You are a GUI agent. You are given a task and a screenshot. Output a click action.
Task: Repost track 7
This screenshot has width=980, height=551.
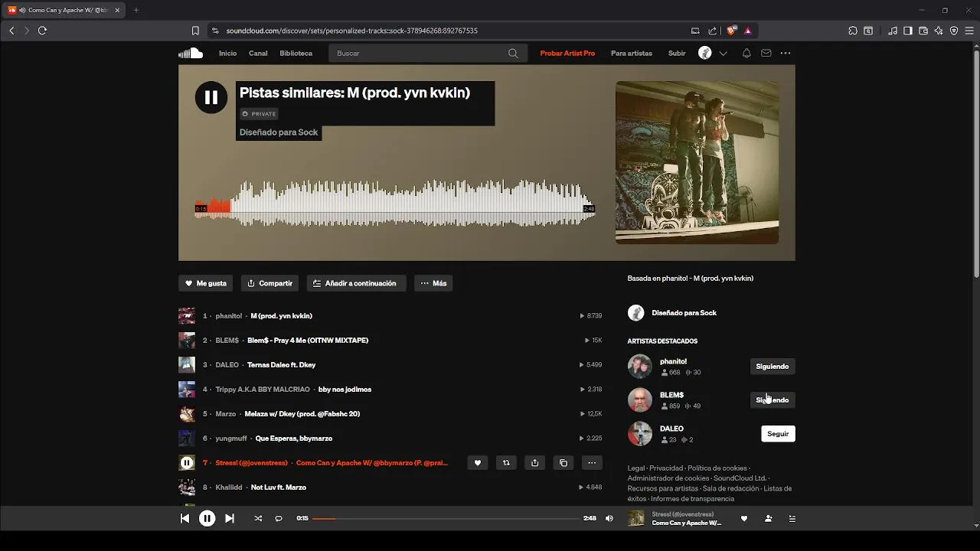pos(506,463)
